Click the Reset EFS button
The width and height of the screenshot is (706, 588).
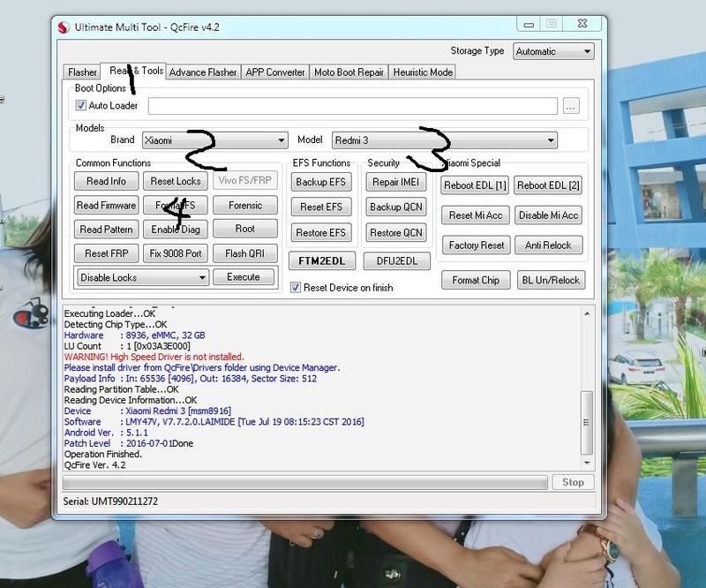pyautogui.click(x=321, y=207)
